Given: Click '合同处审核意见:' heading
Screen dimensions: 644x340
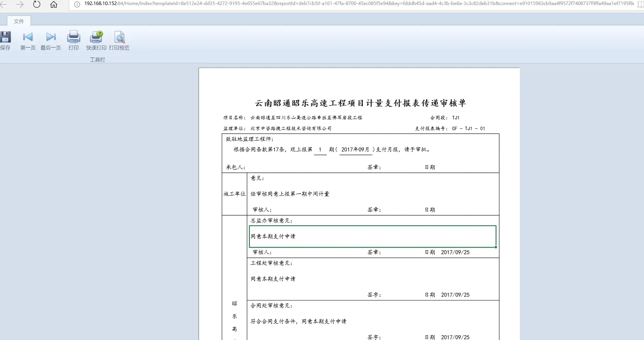Looking at the screenshot, I should click(272, 306).
